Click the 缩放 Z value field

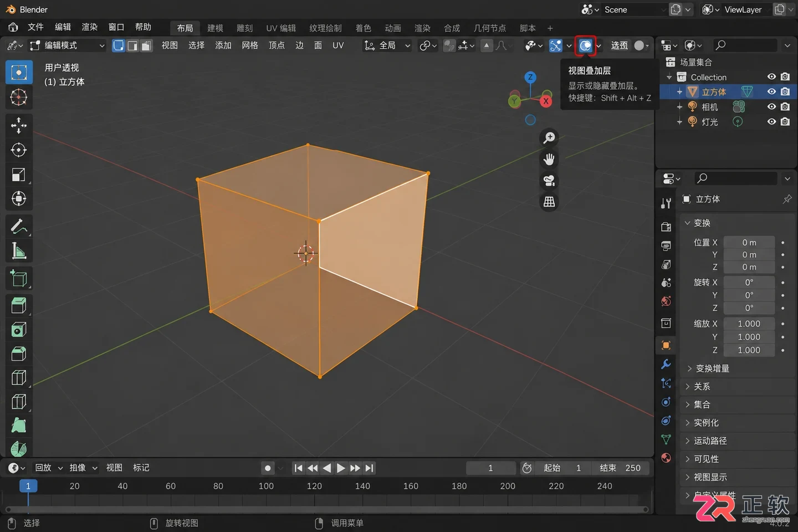point(749,350)
